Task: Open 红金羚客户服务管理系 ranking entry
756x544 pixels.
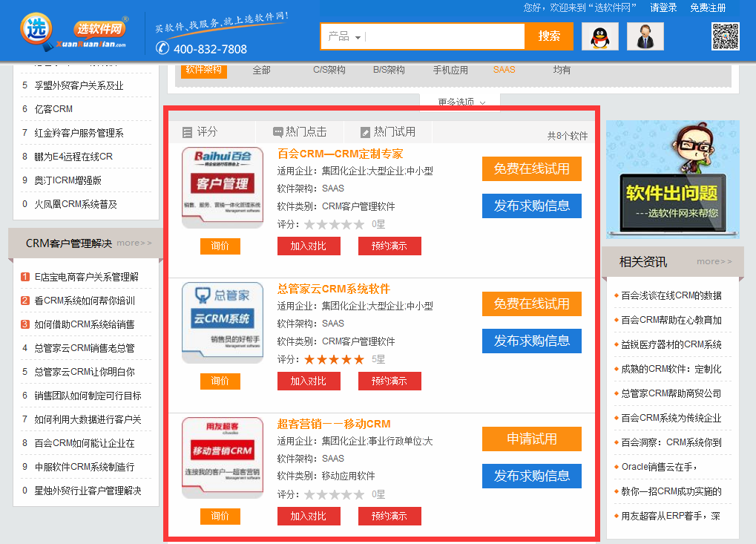Action: click(x=79, y=133)
